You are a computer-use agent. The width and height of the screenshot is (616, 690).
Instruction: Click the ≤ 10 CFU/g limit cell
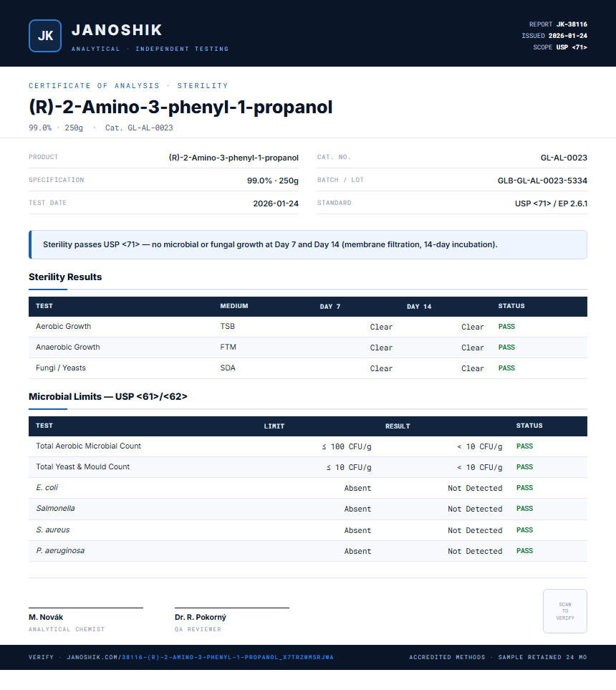[x=349, y=467]
